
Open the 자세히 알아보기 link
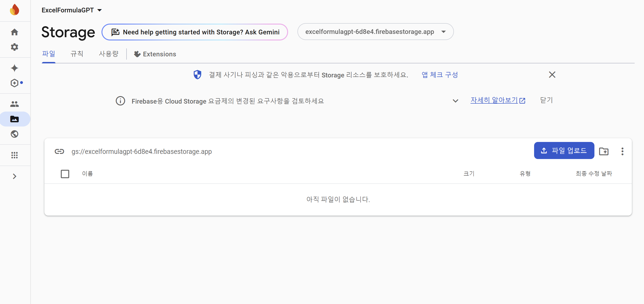click(498, 100)
